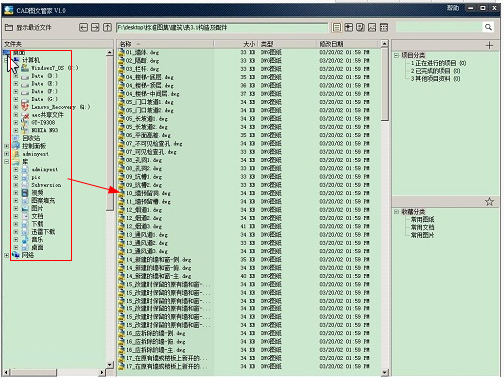
Task: Click the folder icon beside 显示最近文件
Action: click(x=9, y=27)
